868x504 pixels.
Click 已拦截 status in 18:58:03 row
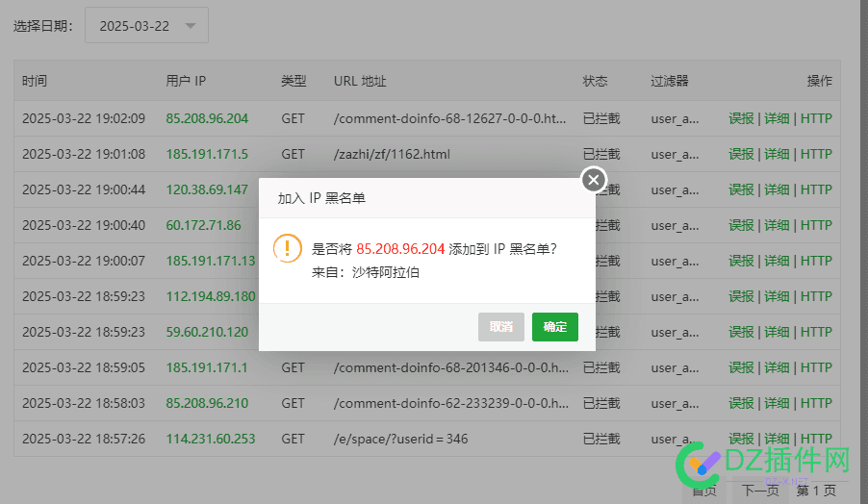[601, 403]
